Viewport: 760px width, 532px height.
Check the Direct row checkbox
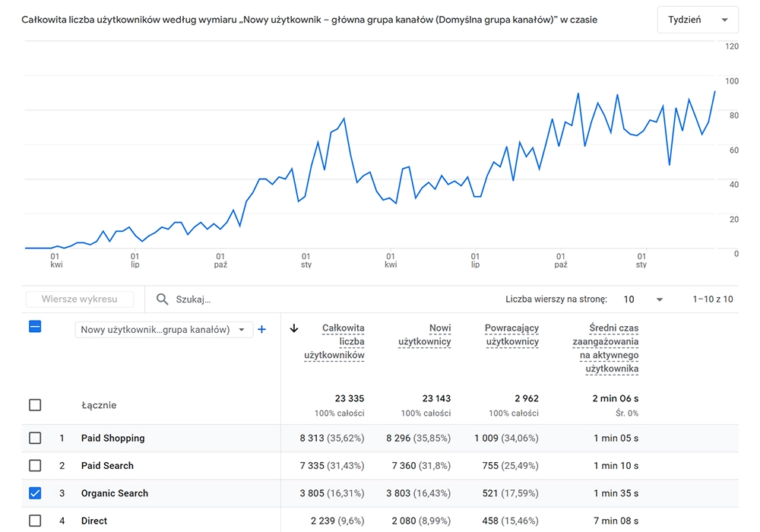click(x=34, y=521)
